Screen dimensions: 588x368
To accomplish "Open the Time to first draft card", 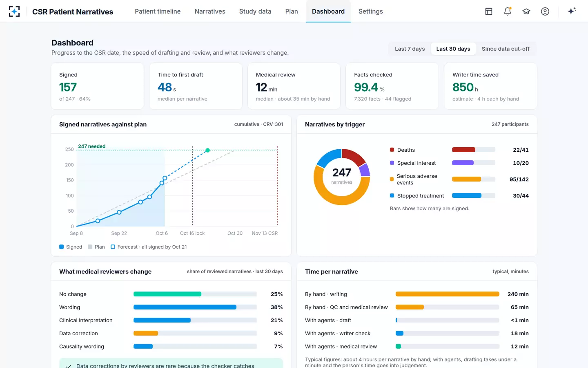I will (x=196, y=86).
